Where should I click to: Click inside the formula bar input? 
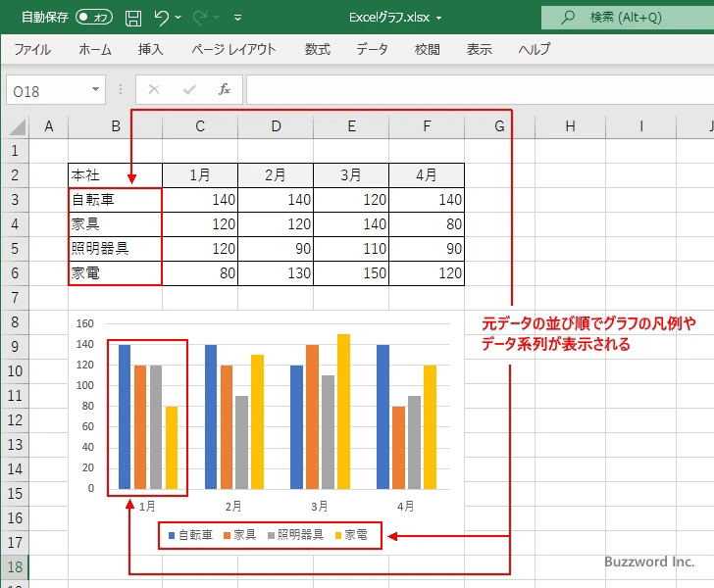coord(471,90)
